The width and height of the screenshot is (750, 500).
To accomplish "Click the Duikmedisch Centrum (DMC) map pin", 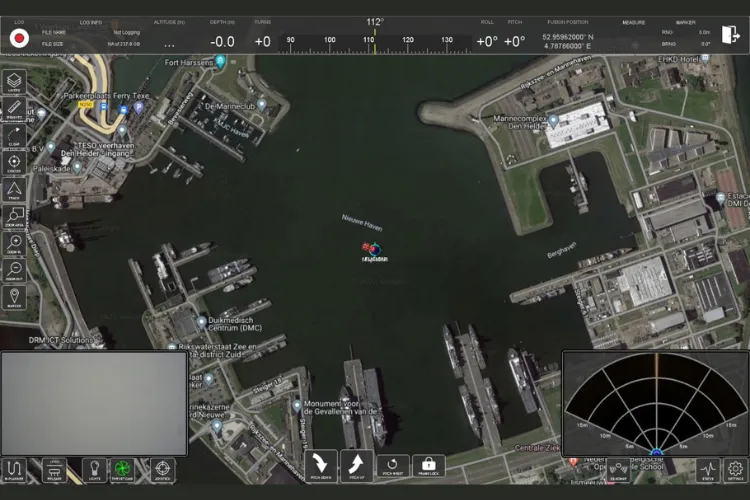I will click(202, 322).
